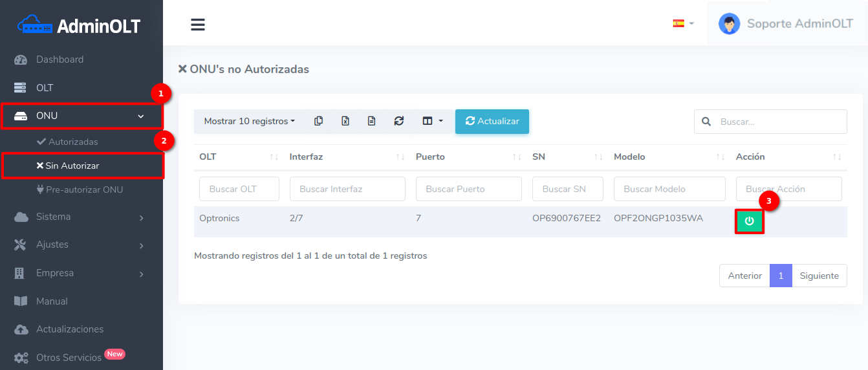Click the Buscar Interfaz filter field

pyautogui.click(x=347, y=189)
